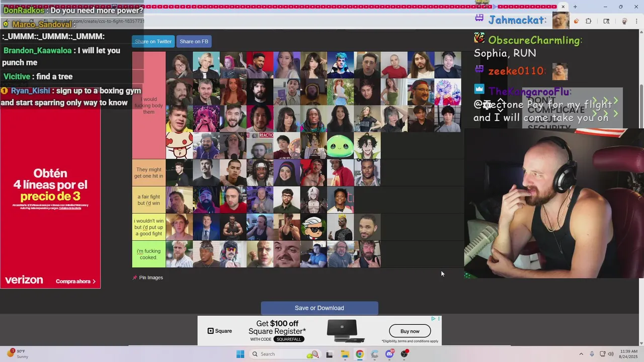Select the thumbnail with red REACTION banner

(260, 146)
